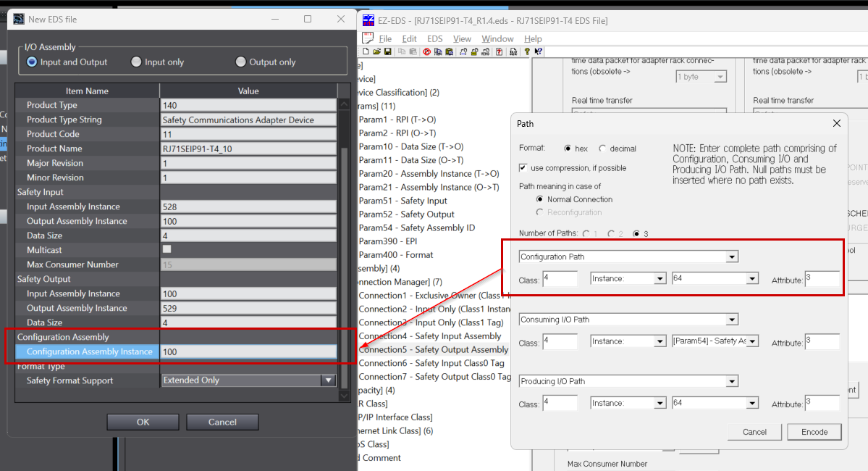This screenshot has height=471, width=868.
Task: Click the document with red question mark icon
Action: coord(499,51)
